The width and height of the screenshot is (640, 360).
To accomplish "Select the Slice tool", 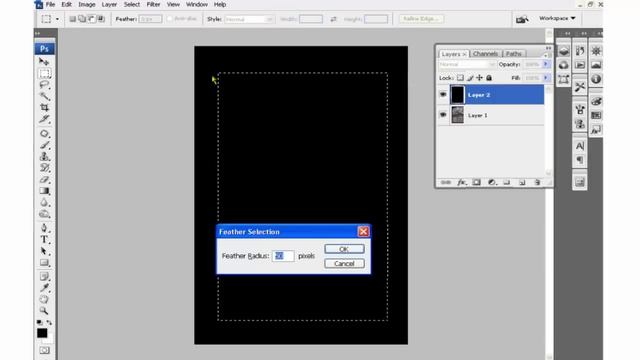I will tap(44, 119).
